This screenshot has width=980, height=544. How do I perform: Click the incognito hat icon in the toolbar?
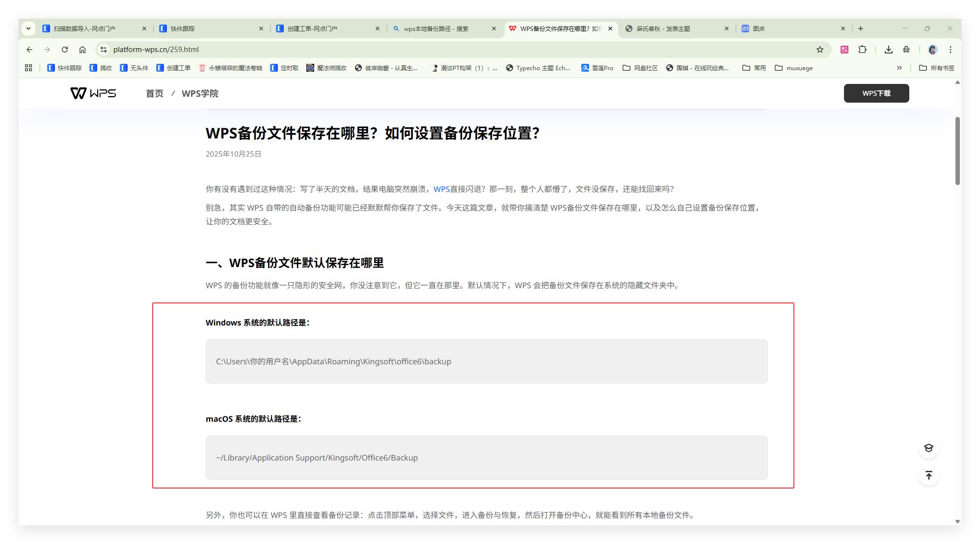[x=906, y=49]
